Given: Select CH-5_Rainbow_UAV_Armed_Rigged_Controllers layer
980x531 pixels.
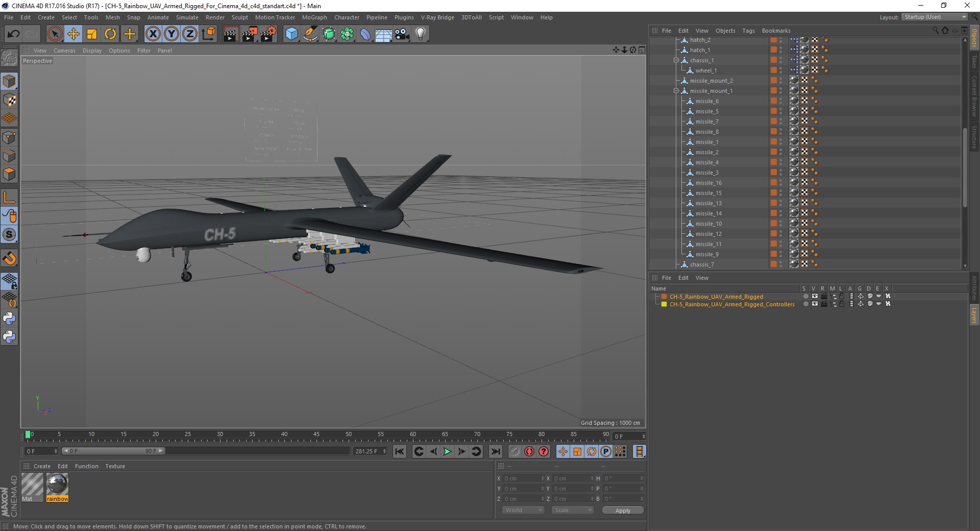Looking at the screenshot, I should click(x=732, y=304).
